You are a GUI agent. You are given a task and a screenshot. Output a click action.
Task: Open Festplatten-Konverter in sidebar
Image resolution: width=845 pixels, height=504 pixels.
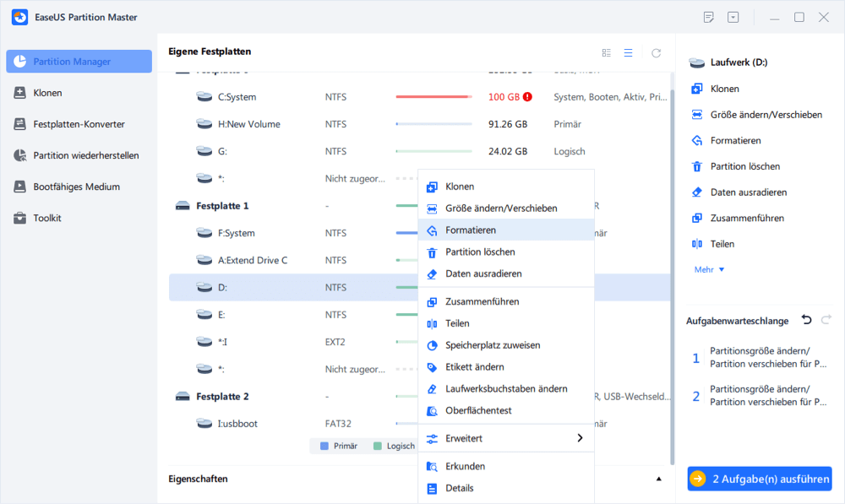click(79, 124)
